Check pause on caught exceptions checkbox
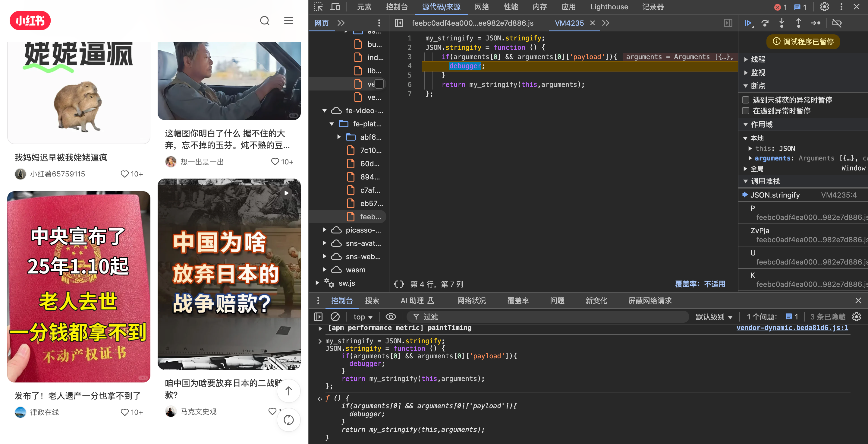Screen dimensions: 868x444 coord(746,111)
